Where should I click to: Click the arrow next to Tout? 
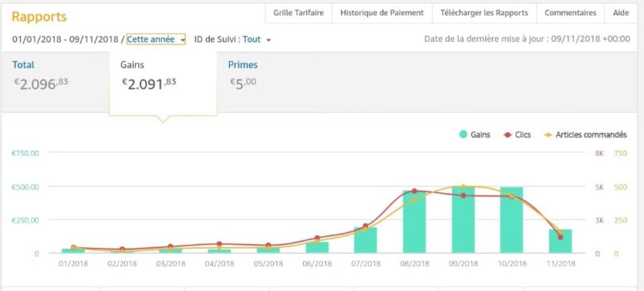pyautogui.click(x=269, y=41)
